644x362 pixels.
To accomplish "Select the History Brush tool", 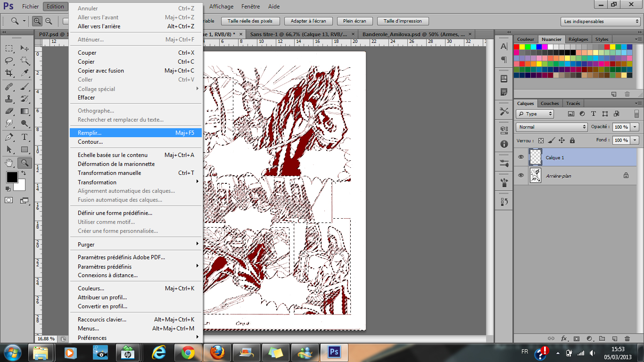I will pyautogui.click(x=25, y=99).
